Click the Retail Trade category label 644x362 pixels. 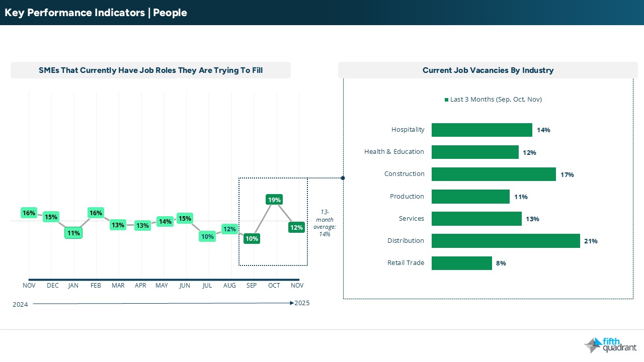coord(406,263)
